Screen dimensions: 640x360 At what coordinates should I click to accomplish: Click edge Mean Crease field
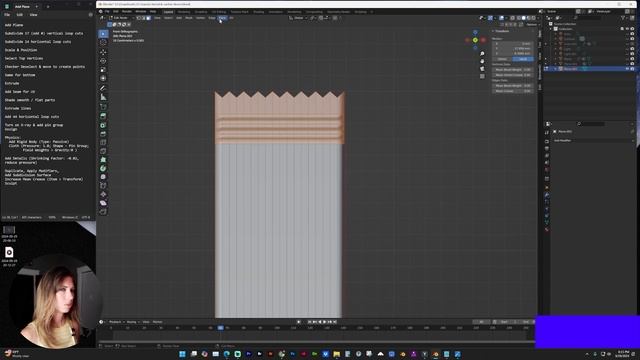coord(513,91)
